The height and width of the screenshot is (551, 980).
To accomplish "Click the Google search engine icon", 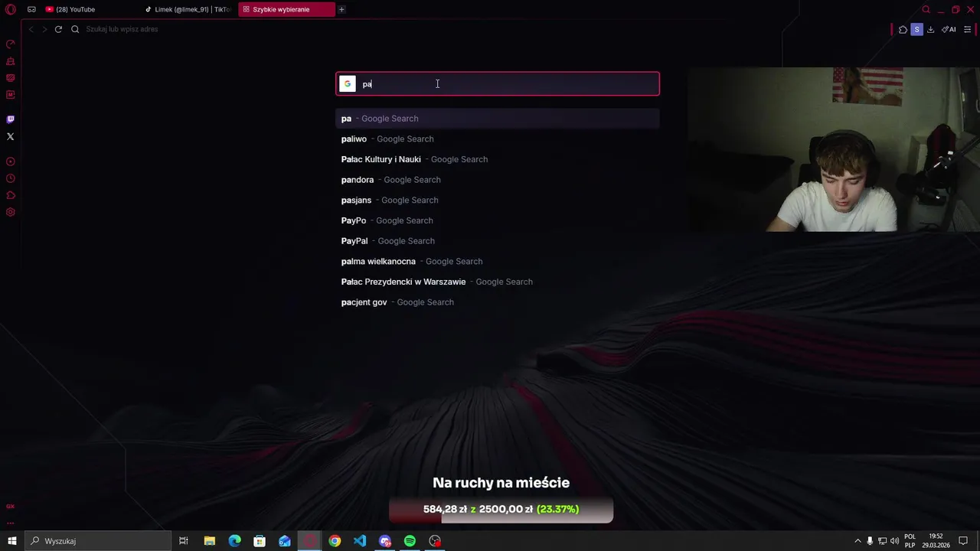I will 348,84.
